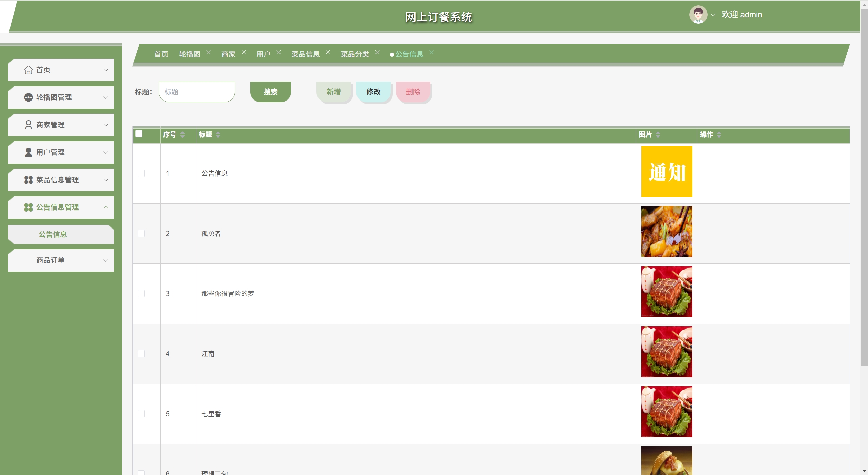
Task: Click the pink 删除 button
Action: [x=413, y=92]
